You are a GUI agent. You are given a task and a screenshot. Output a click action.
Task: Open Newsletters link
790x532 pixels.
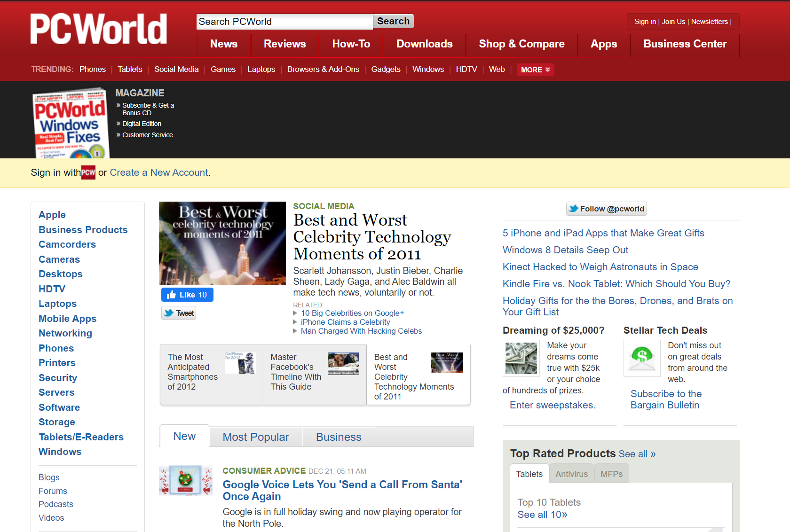click(x=710, y=22)
